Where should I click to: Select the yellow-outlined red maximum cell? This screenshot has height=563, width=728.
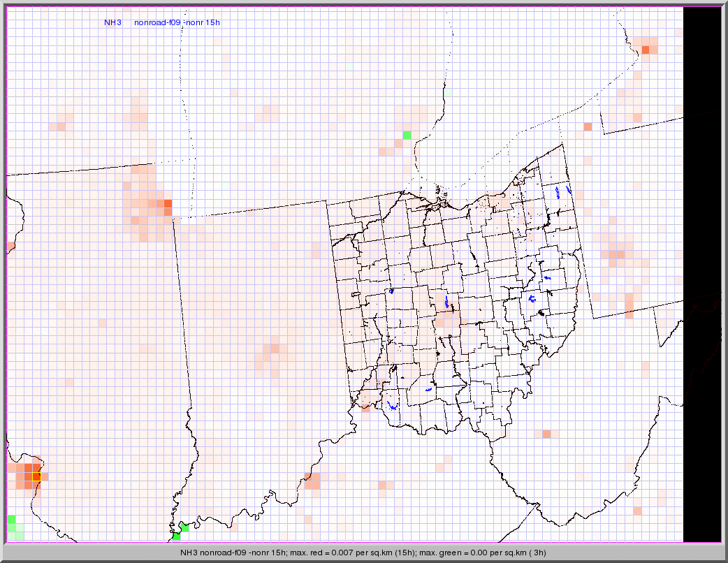(36, 477)
